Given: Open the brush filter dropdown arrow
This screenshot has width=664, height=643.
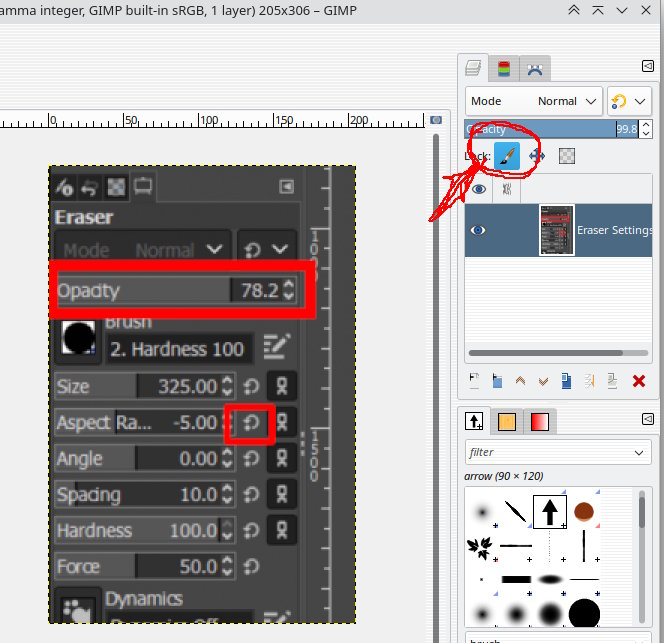Looking at the screenshot, I should (x=639, y=452).
